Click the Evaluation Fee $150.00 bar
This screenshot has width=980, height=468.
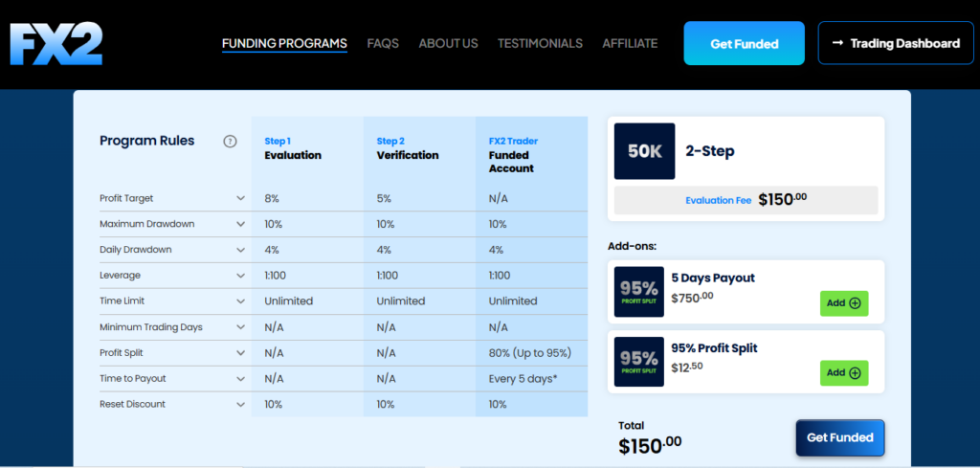tap(746, 200)
